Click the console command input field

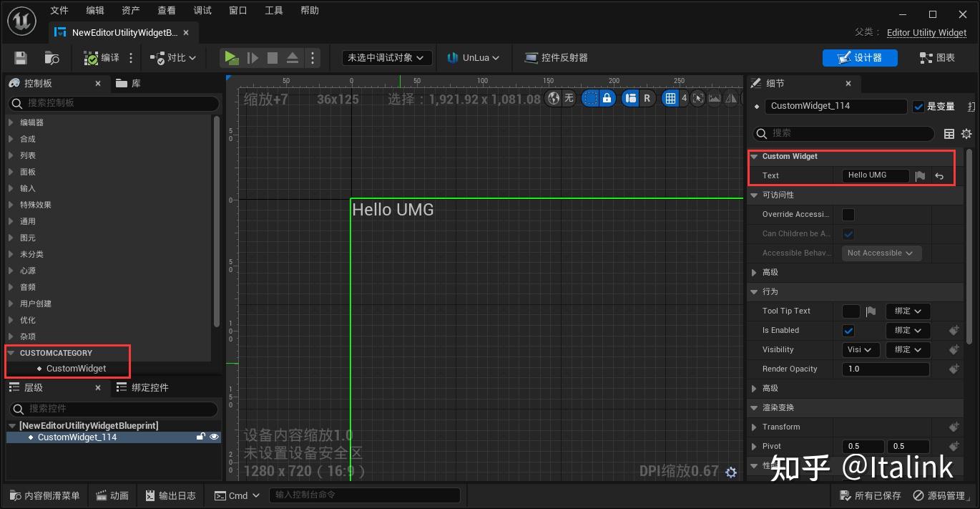(x=365, y=495)
